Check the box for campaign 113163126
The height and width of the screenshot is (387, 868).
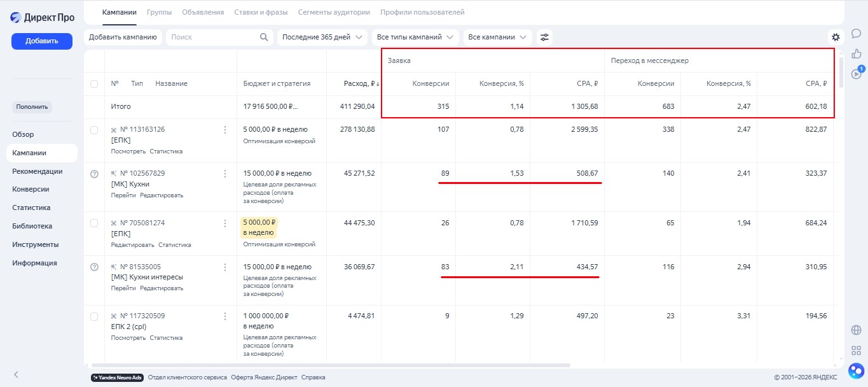[94, 130]
